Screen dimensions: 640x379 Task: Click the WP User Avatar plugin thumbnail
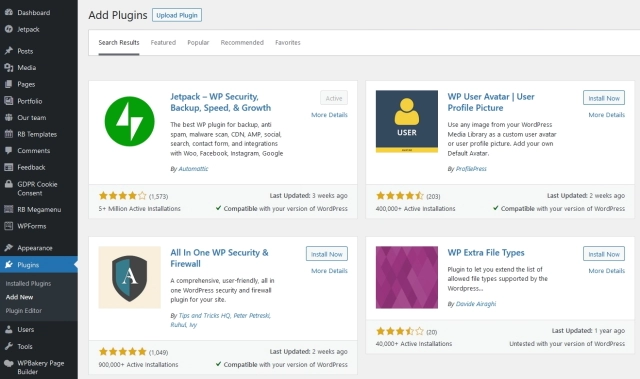point(407,121)
